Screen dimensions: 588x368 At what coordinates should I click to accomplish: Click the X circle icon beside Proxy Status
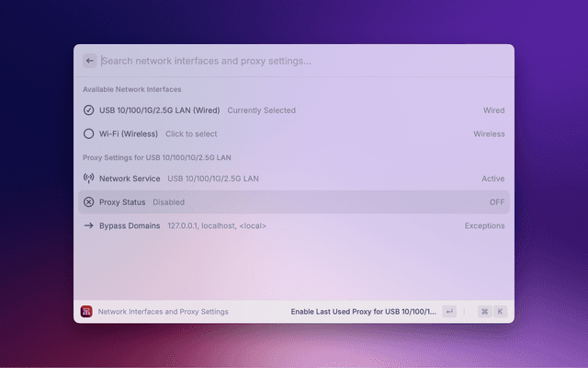pos(89,201)
